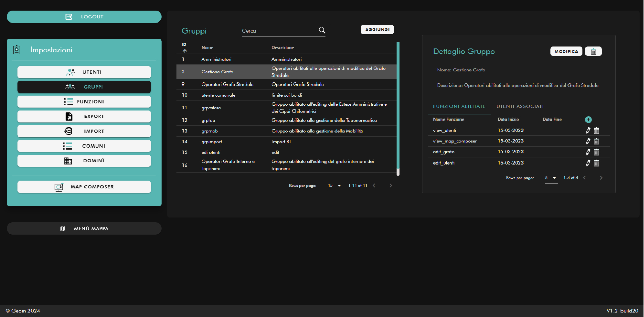Go to next page of functions table
Image resolution: width=644 pixels, height=317 pixels.
601,178
